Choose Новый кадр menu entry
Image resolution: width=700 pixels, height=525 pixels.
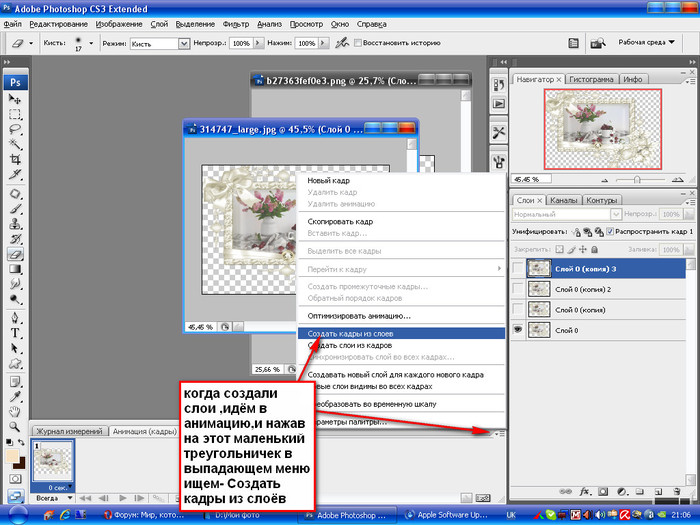click(329, 180)
